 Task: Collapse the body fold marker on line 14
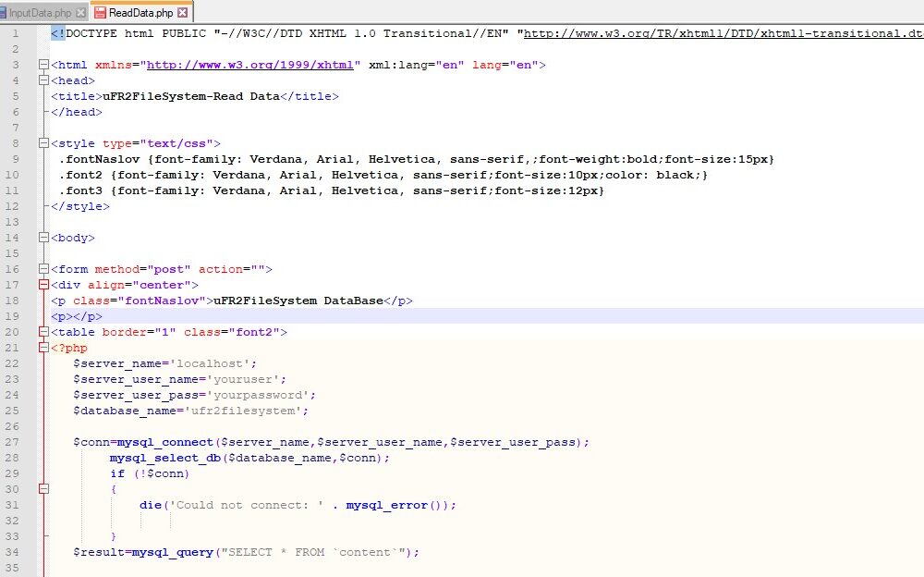pos(43,238)
